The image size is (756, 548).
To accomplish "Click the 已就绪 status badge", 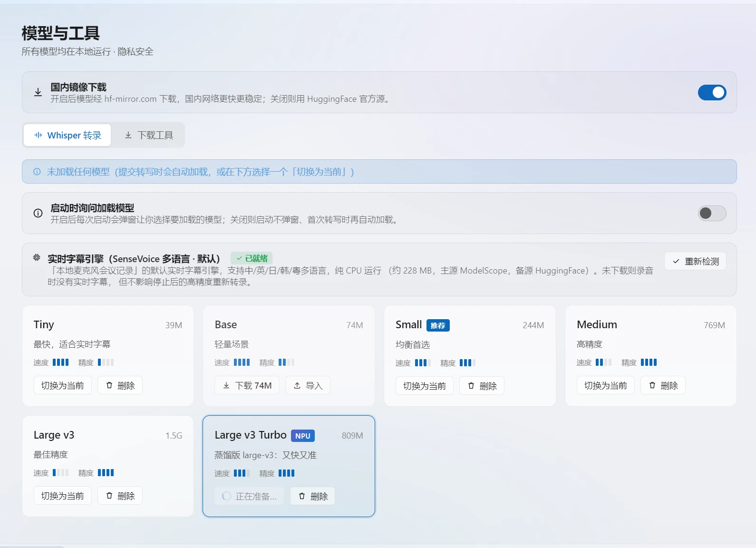I will click(252, 258).
